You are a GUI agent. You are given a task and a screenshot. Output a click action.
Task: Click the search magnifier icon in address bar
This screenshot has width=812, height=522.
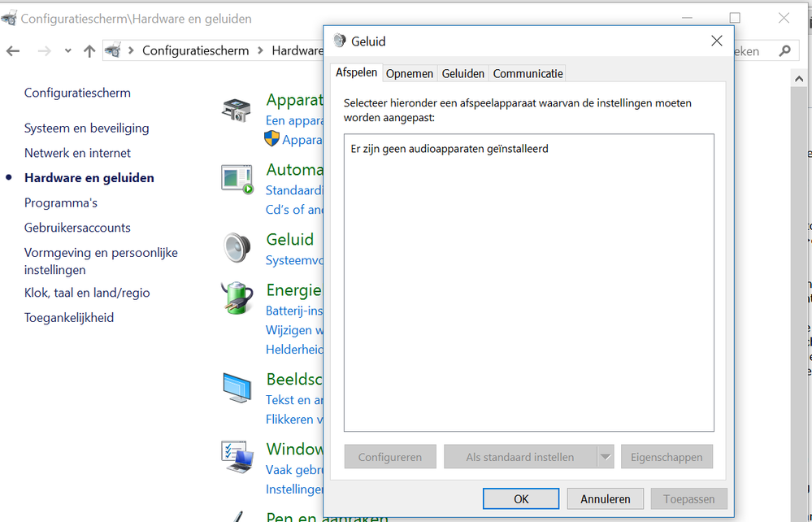784,50
